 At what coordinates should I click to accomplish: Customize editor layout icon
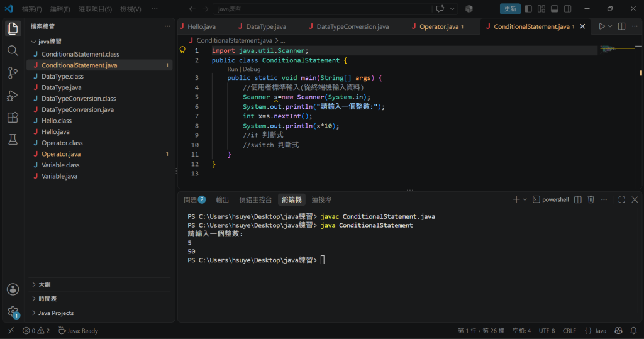coord(541,9)
